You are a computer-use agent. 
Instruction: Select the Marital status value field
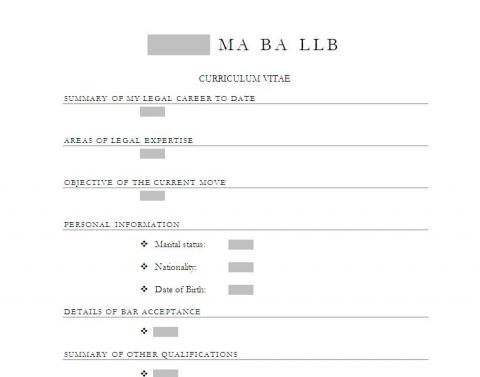point(241,245)
